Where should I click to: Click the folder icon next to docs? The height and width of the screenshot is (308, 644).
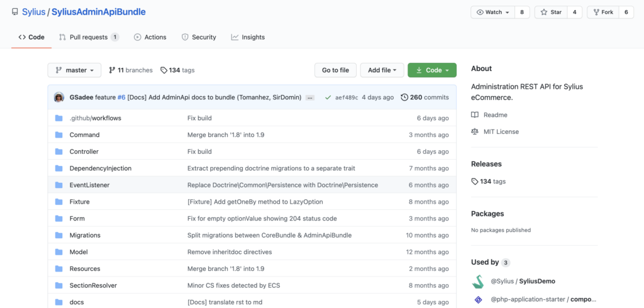(x=58, y=302)
